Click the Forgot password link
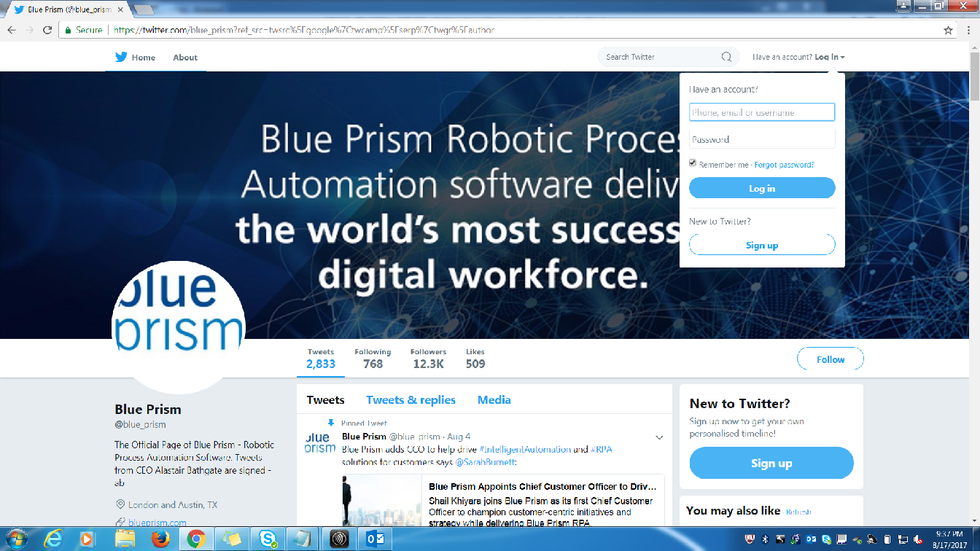Viewport: 980px width, 551px height. [x=784, y=164]
